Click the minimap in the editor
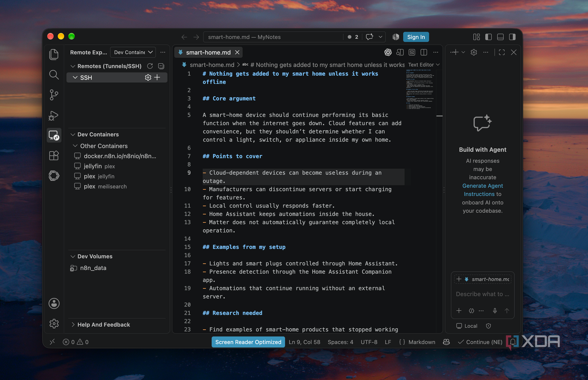Viewport: 588px width, 380px height. [x=421, y=89]
